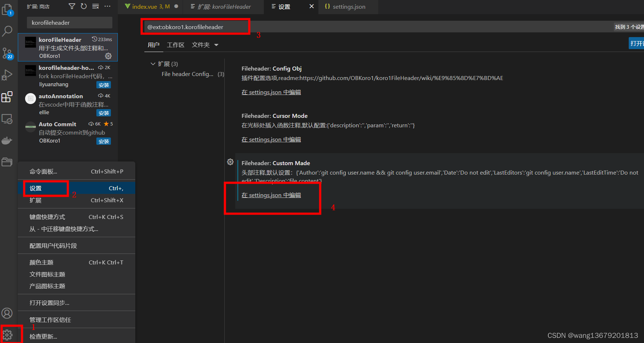The image size is (644, 343).
Task: Select Auto Commit extension list item title
Action: pyautogui.click(x=57, y=124)
